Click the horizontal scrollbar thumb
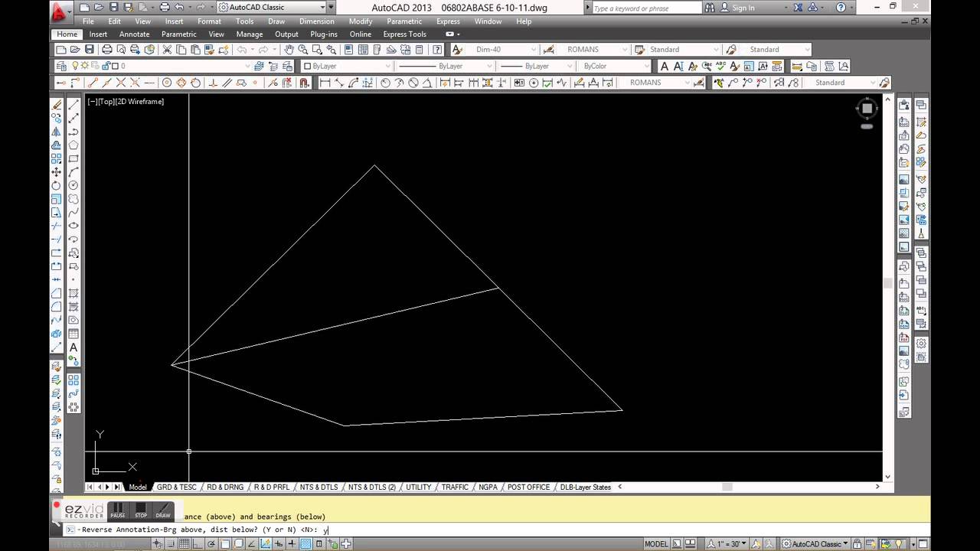This screenshot has width=980, height=551. (727, 487)
